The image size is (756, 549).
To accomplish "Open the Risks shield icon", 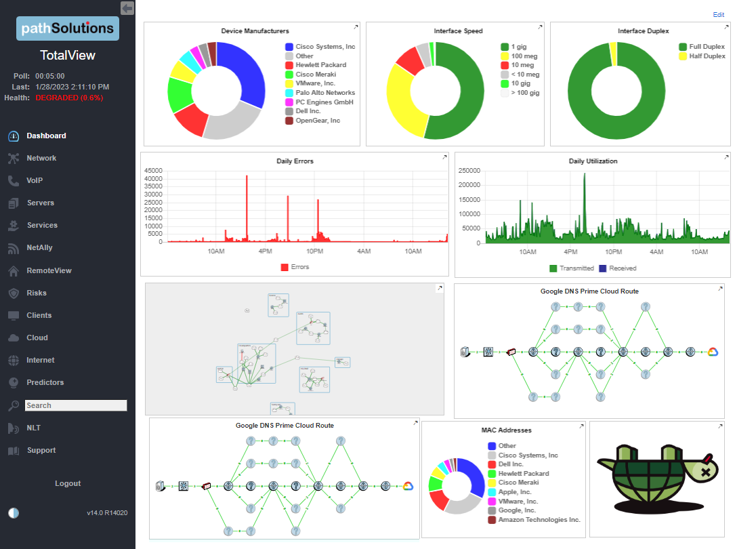I will 14,293.
